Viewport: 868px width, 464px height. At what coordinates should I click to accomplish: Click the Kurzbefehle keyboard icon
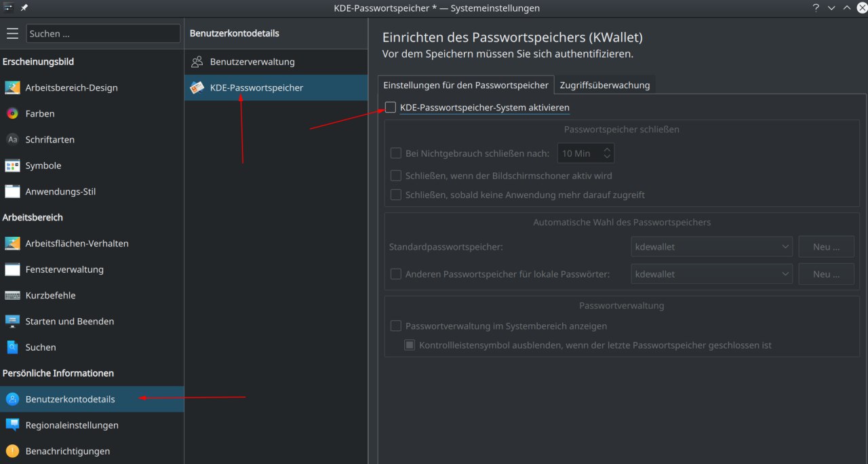12,295
